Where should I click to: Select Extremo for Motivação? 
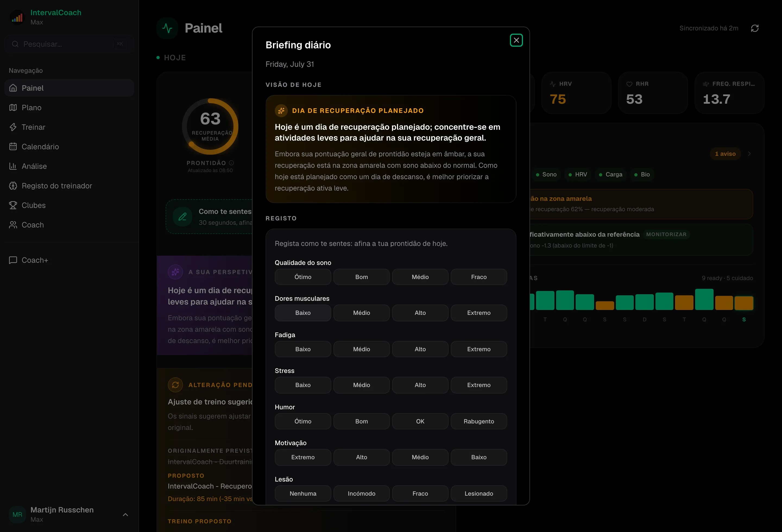(x=303, y=457)
